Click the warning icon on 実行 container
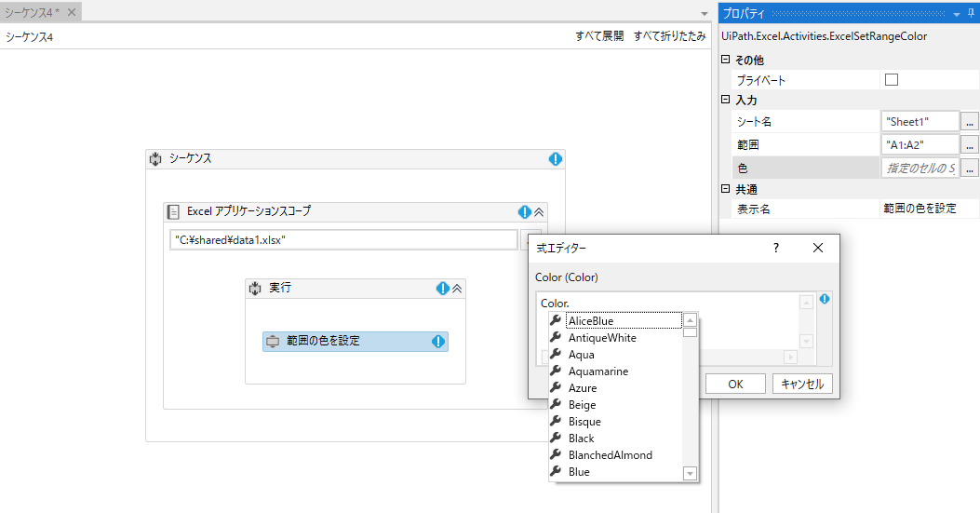The width and height of the screenshot is (980, 513). 442,289
